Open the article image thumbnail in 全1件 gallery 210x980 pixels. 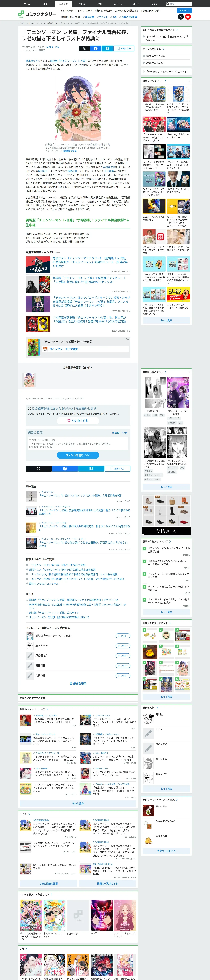click(29, 380)
